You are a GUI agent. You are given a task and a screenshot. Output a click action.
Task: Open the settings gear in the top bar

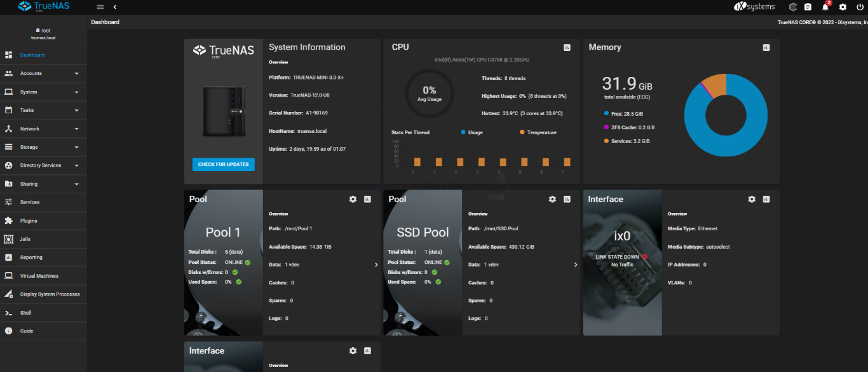tap(843, 7)
